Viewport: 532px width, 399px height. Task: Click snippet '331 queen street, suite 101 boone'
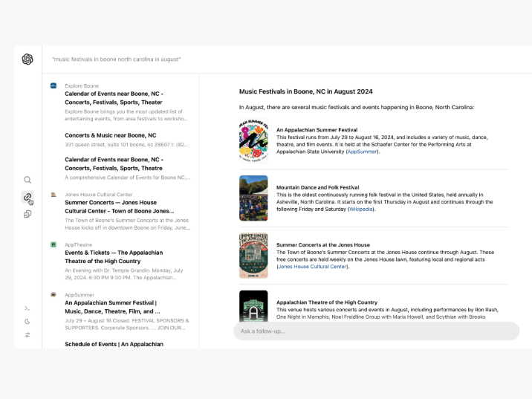point(126,145)
